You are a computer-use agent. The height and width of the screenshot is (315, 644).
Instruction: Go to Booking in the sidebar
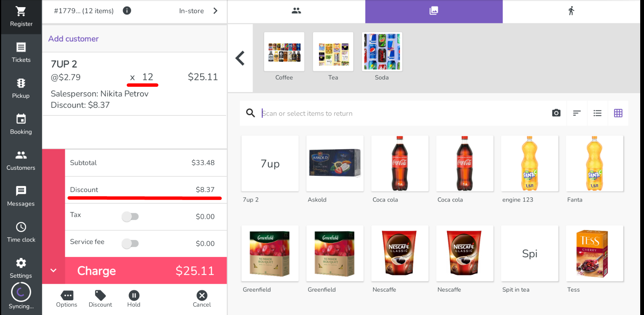[x=21, y=124]
